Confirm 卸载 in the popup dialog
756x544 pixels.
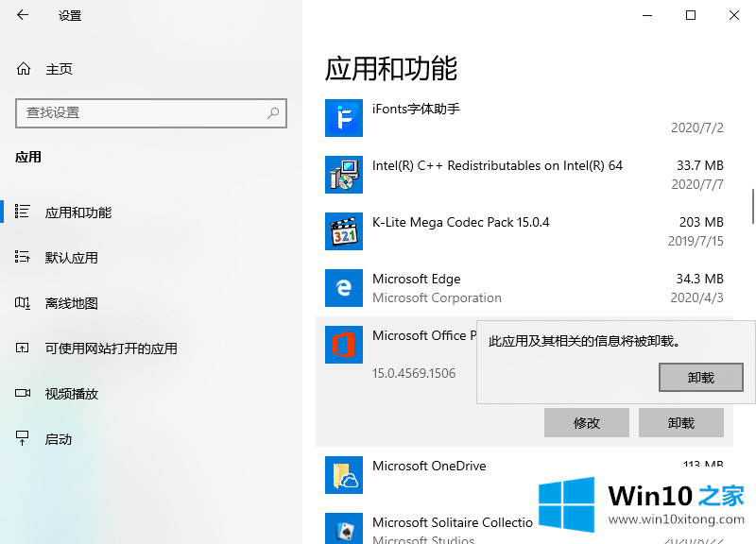tap(701, 377)
